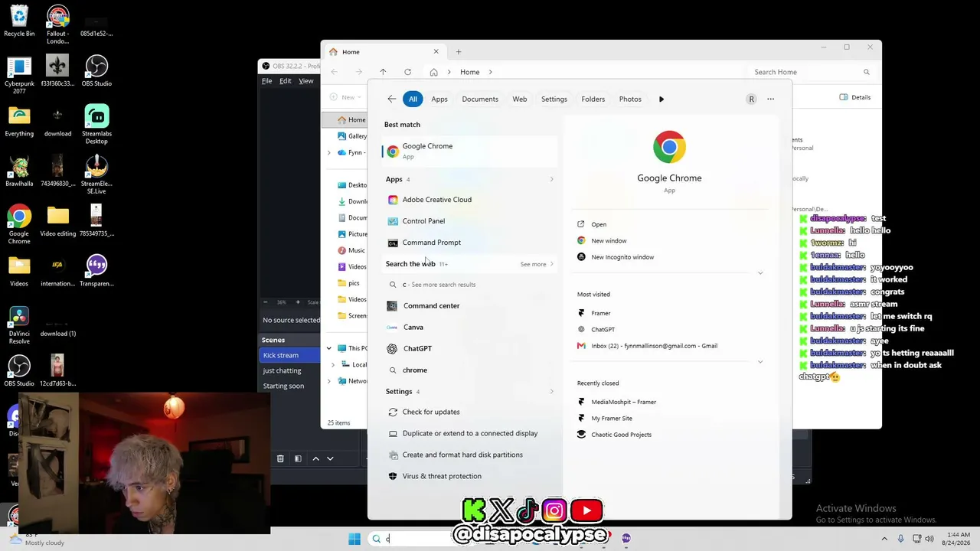980x551 pixels.
Task: Go back in the search panel
Action: pos(391,99)
